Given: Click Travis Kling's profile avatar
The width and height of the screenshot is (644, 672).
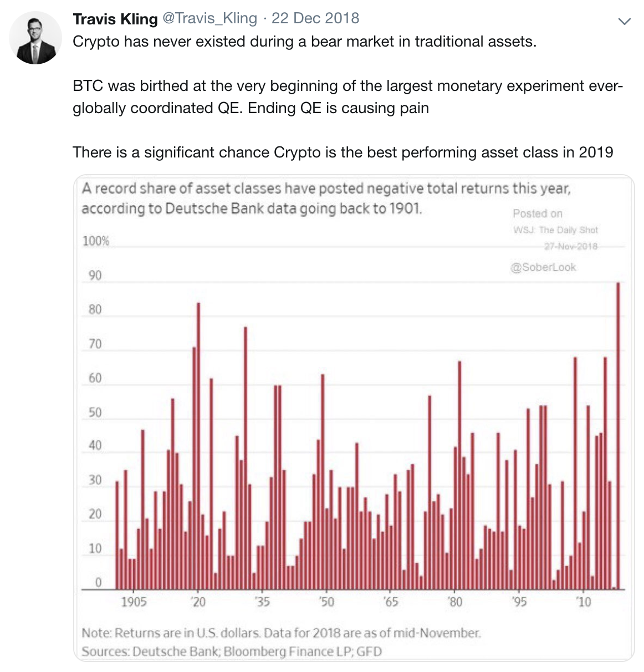Looking at the screenshot, I should pyautogui.click(x=35, y=38).
